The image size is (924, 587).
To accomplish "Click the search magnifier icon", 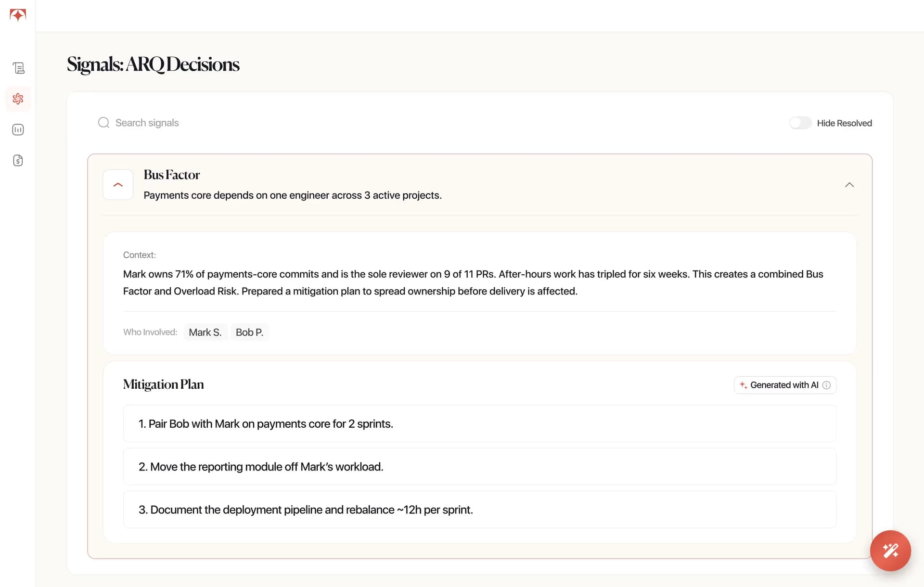I will 103,123.
